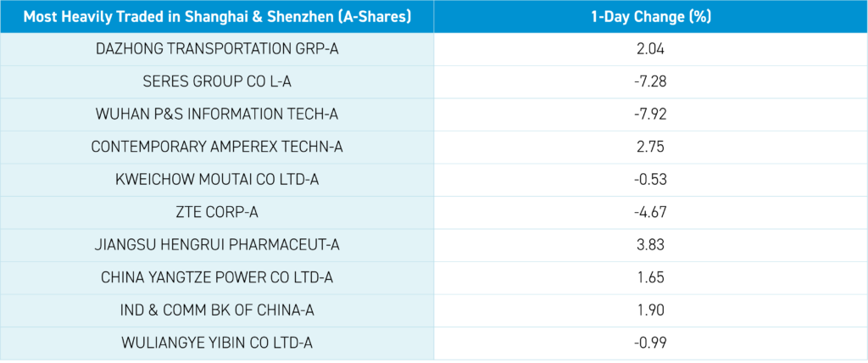Select the 3.83 change value

651,245
